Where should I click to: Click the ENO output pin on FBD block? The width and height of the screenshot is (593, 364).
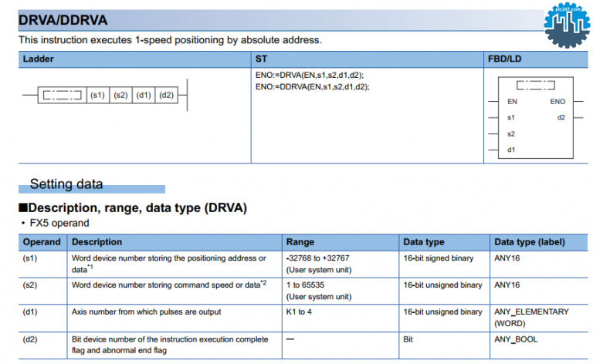(557, 101)
